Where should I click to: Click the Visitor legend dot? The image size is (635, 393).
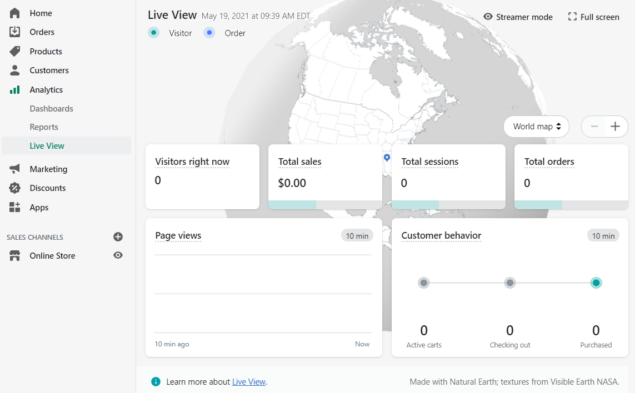(x=153, y=32)
